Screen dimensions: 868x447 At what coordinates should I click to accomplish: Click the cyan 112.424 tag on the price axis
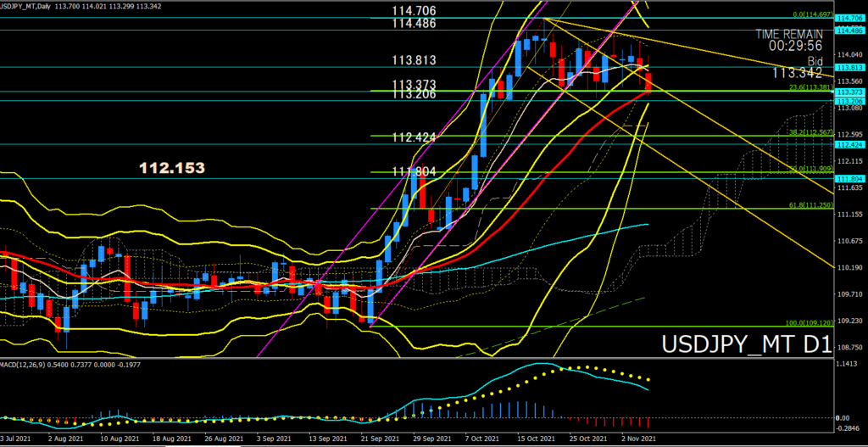[850, 144]
